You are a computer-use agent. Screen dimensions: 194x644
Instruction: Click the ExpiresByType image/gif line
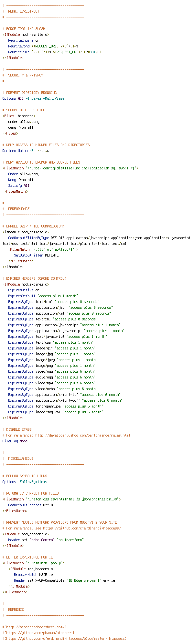click(x=52, y=348)
